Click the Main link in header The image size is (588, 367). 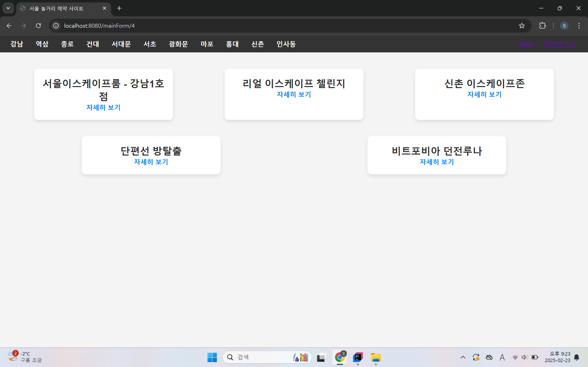pyautogui.click(x=527, y=44)
